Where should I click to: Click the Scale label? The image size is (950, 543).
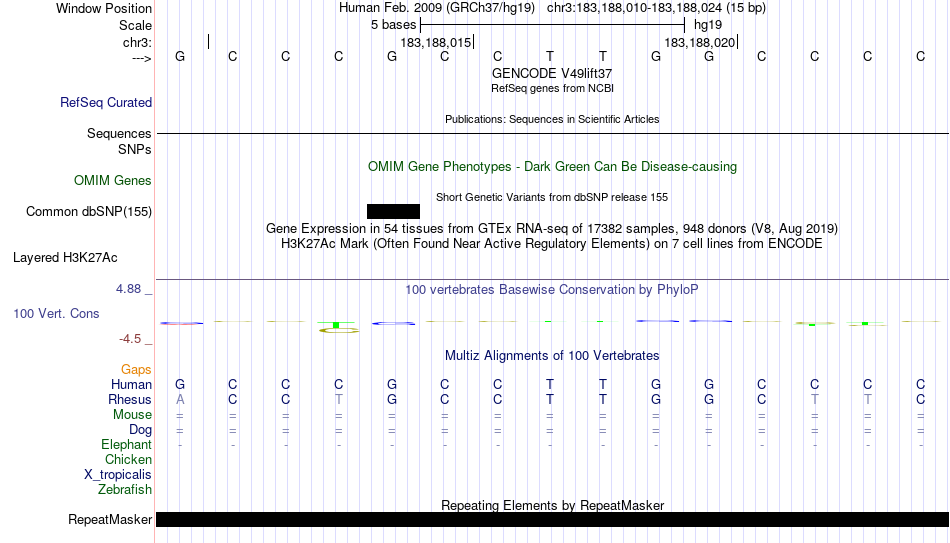point(135,25)
